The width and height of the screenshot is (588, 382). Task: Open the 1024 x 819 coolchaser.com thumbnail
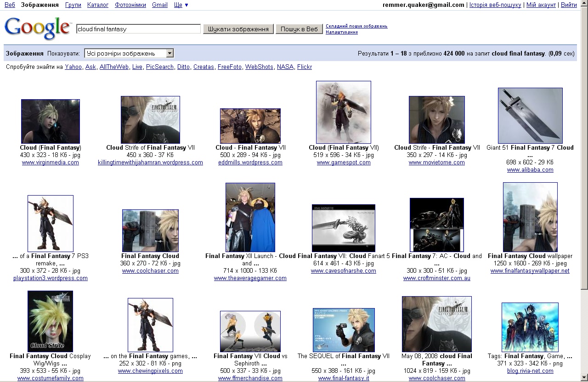pyautogui.click(x=437, y=324)
